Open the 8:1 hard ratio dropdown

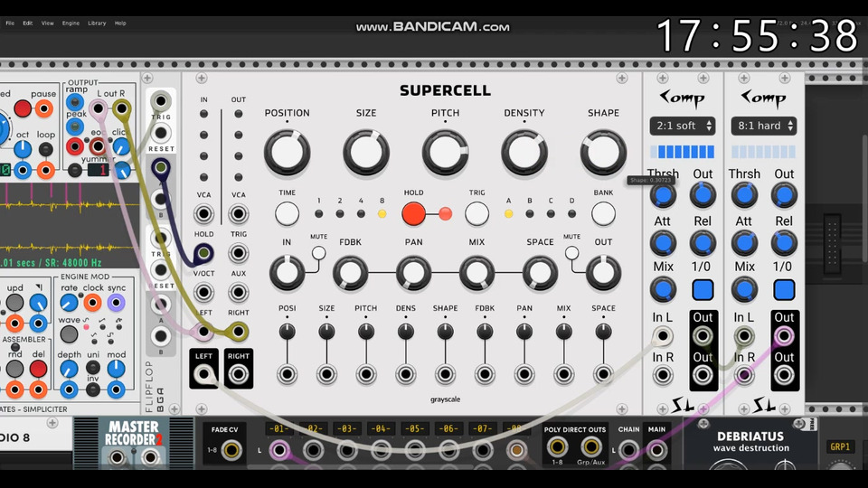tap(764, 126)
